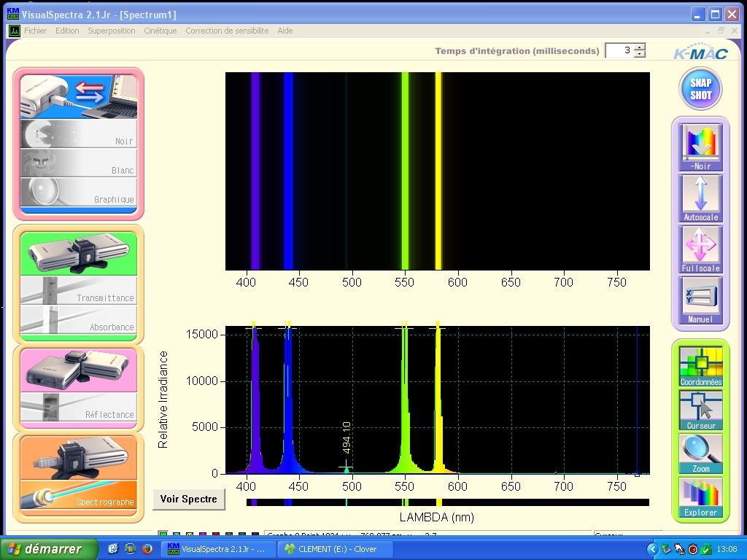Click the yellow spectral line near 578 nm

point(438,171)
